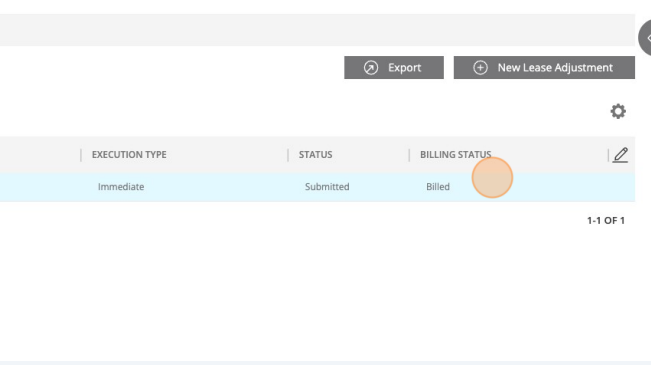Expand the side panel chevron handle
Image resolution: width=651 pixels, height=365 pixels.
[x=645, y=38]
